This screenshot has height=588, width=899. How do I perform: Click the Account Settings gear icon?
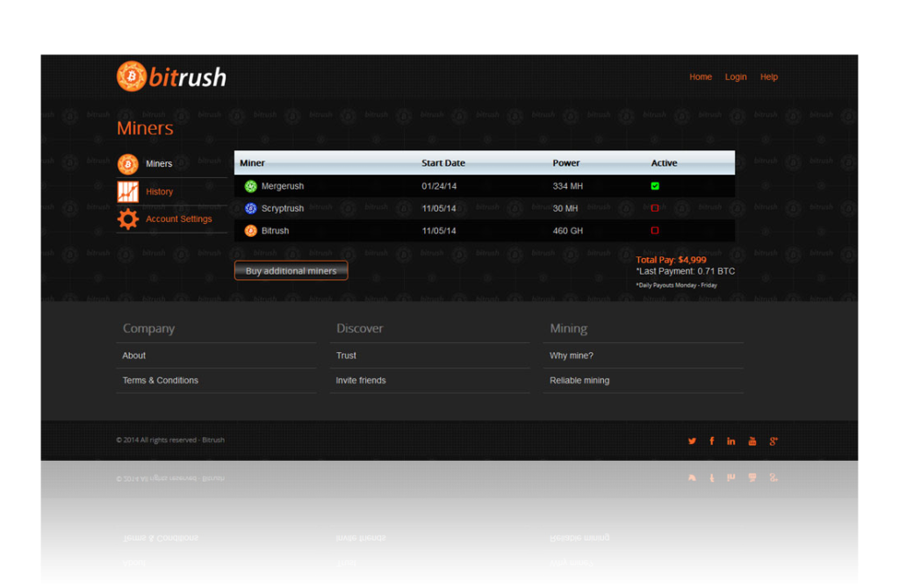(x=128, y=219)
